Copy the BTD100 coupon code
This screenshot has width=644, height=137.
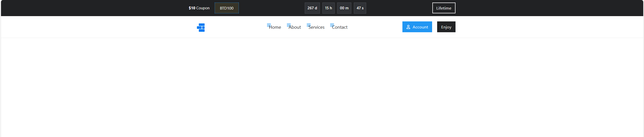coord(226,8)
